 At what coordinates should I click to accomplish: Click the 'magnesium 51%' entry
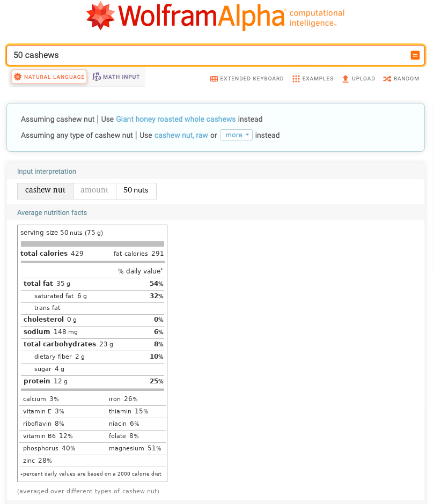point(135,448)
